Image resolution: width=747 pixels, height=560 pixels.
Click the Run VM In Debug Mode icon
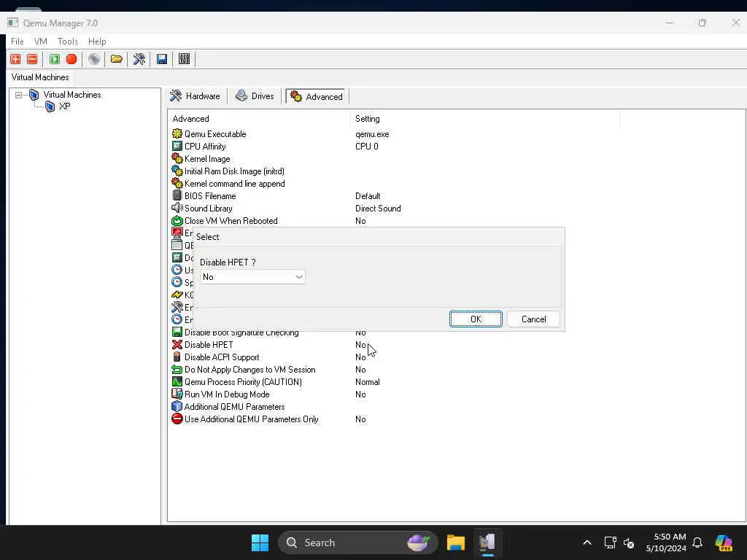pos(177,394)
